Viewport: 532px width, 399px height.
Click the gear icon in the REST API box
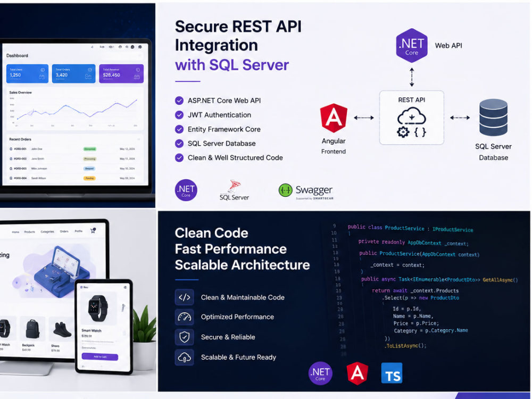click(403, 131)
